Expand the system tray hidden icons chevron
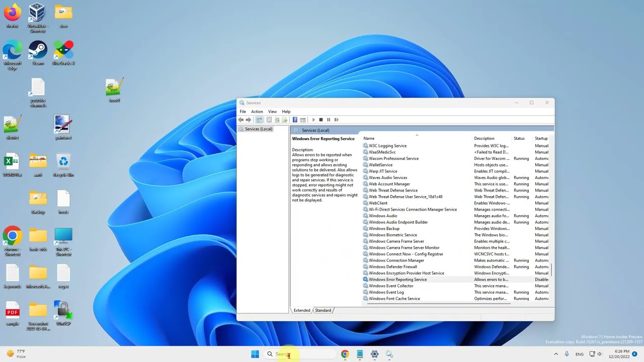Viewport: 644px width, 362px height. point(556,354)
